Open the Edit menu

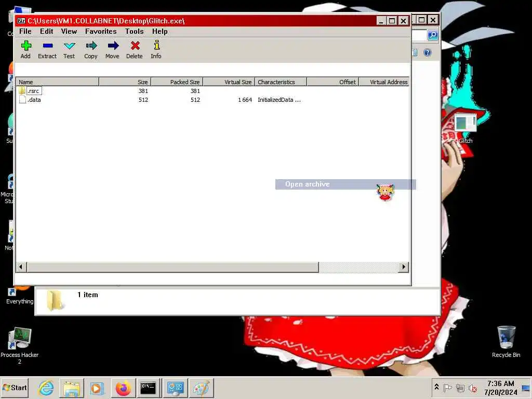pyautogui.click(x=46, y=31)
